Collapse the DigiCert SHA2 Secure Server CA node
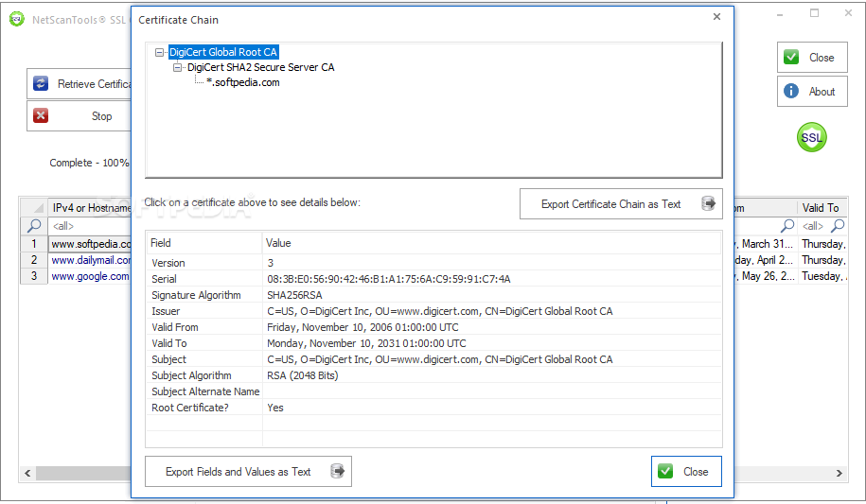The image size is (866, 504). [177, 67]
